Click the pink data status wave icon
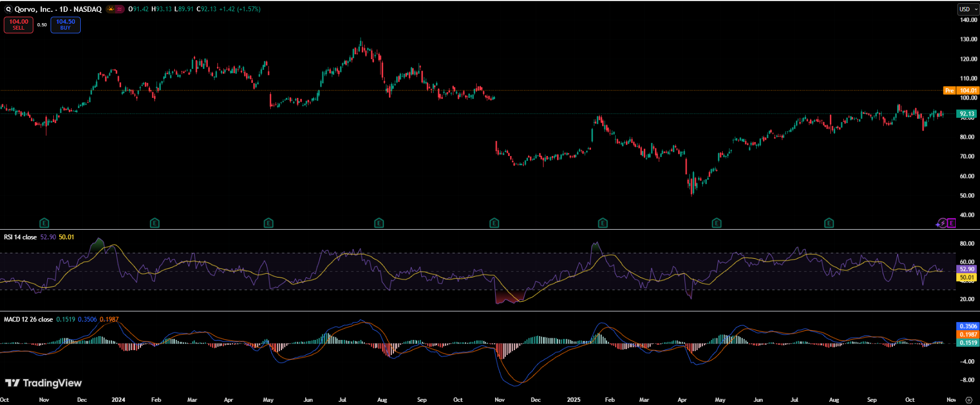 tap(119, 9)
